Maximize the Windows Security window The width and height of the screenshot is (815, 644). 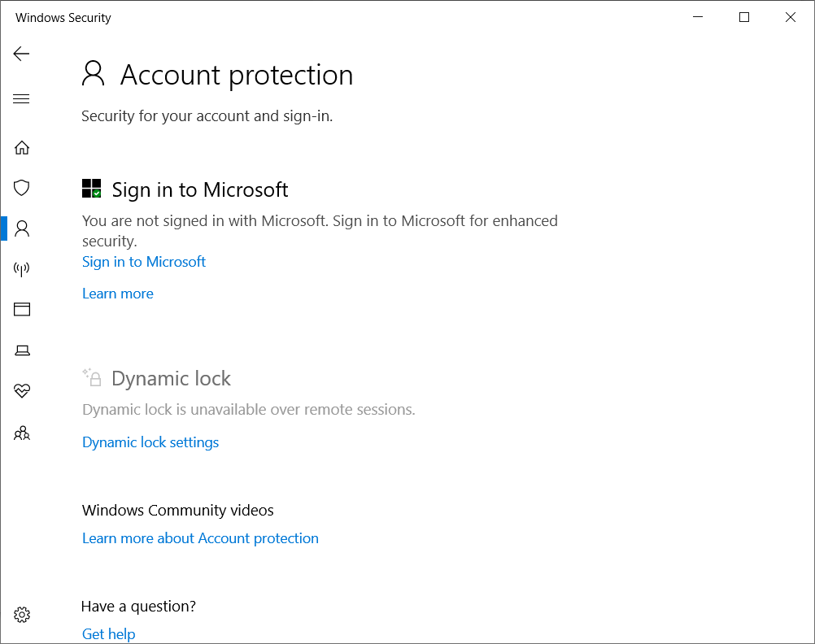(x=744, y=17)
